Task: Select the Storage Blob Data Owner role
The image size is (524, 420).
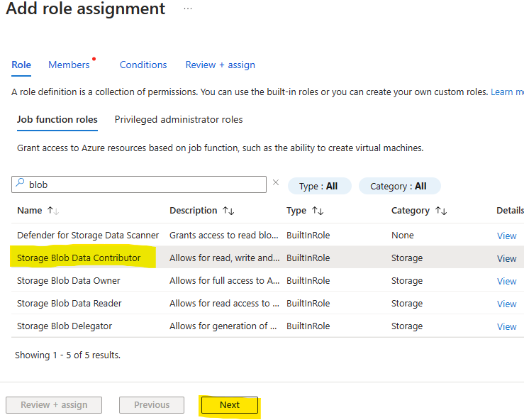Action: pyautogui.click(x=69, y=281)
